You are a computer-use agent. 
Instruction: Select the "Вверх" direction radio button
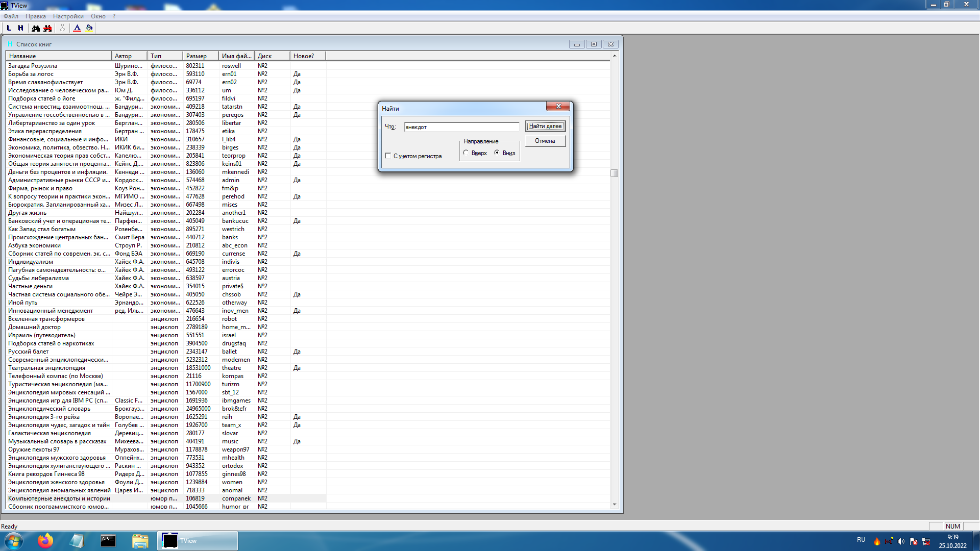pos(466,153)
